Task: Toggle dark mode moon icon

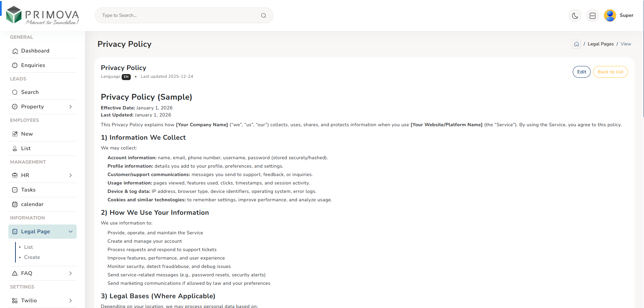Action: click(575, 15)
